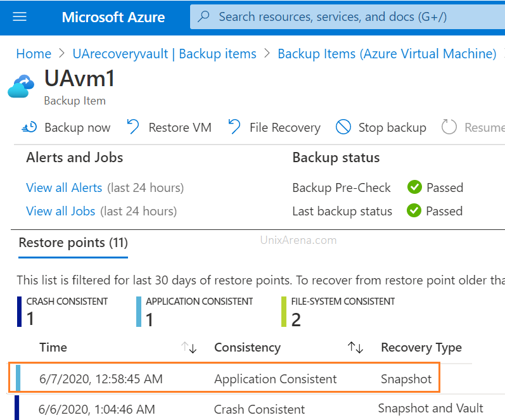Viewport: 505px width, 420px height.
Task: Click the search magnifier icon
Action: coord(203,16)
